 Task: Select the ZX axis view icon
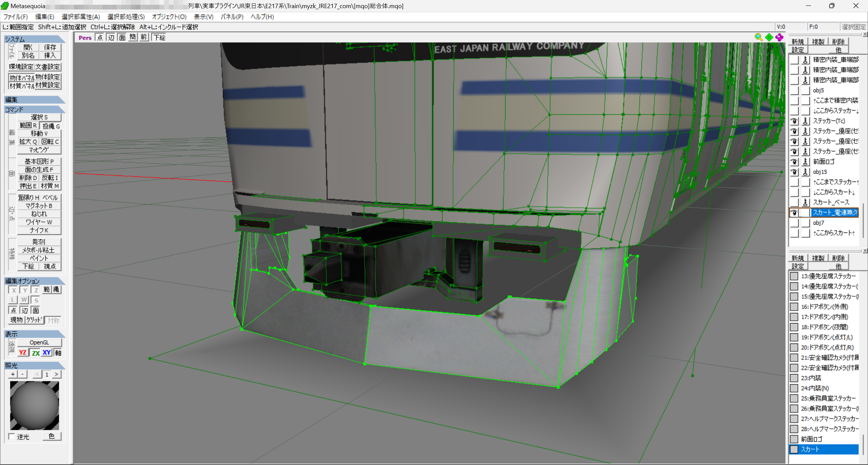point(36,353)
